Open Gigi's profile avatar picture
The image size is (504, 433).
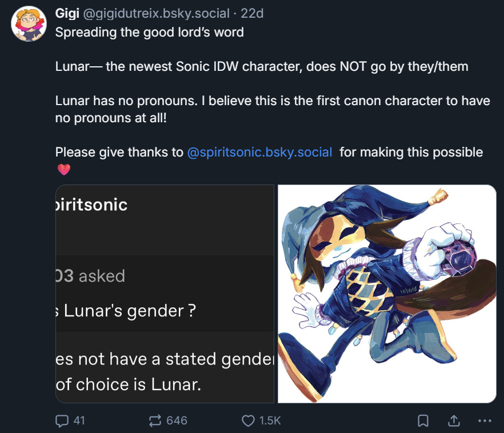point(29,23)
